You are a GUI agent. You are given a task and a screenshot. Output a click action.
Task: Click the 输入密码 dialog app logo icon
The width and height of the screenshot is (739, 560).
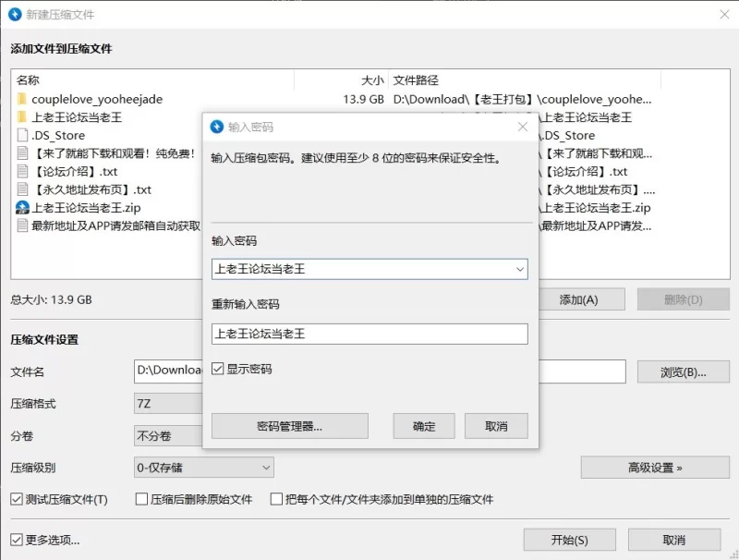(x=216, y=127)
